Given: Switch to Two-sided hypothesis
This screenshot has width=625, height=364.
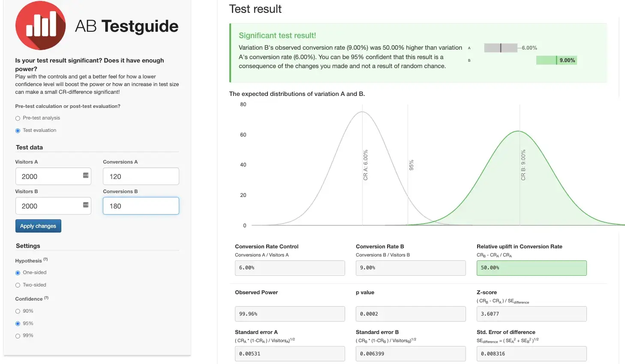Looking at the screenshot, I should pos(18,285).
